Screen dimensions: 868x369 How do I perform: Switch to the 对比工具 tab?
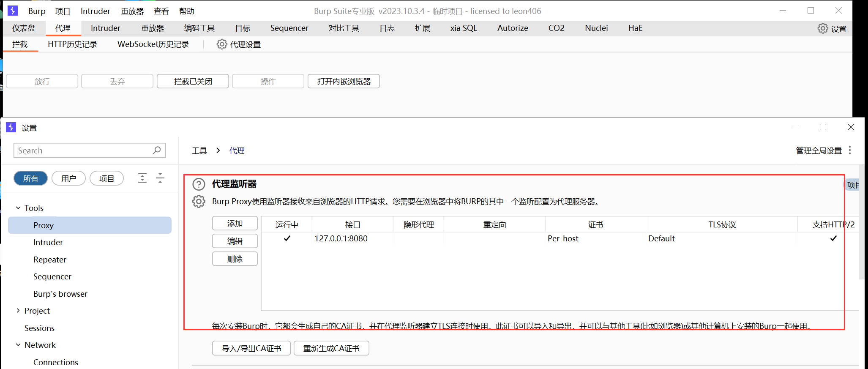344,28
